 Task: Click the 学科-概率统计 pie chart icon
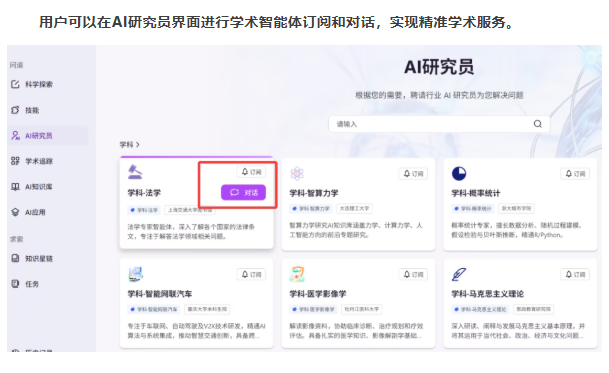[x=459, y=174]
